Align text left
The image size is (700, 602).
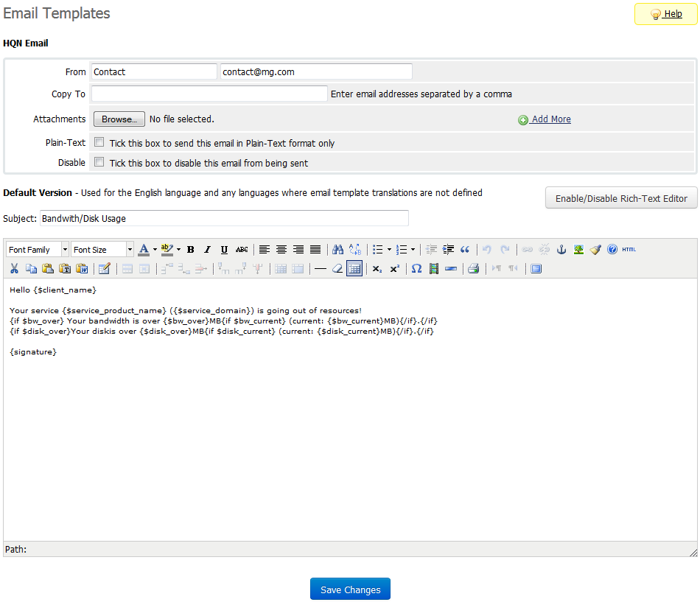(265, 250)
